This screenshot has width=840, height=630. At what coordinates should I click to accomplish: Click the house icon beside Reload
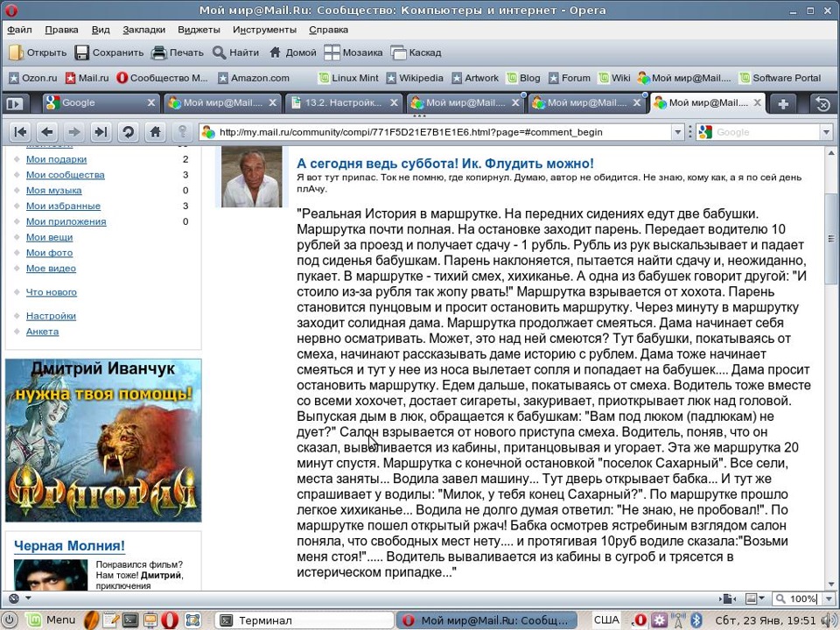pyautogui.click(x=156, y=132)
